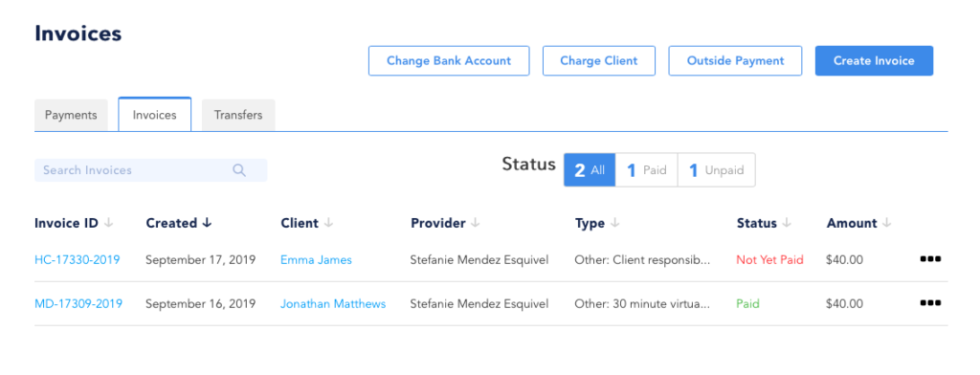Focus the Search Invoices field
980x375 pixels.
150,170
